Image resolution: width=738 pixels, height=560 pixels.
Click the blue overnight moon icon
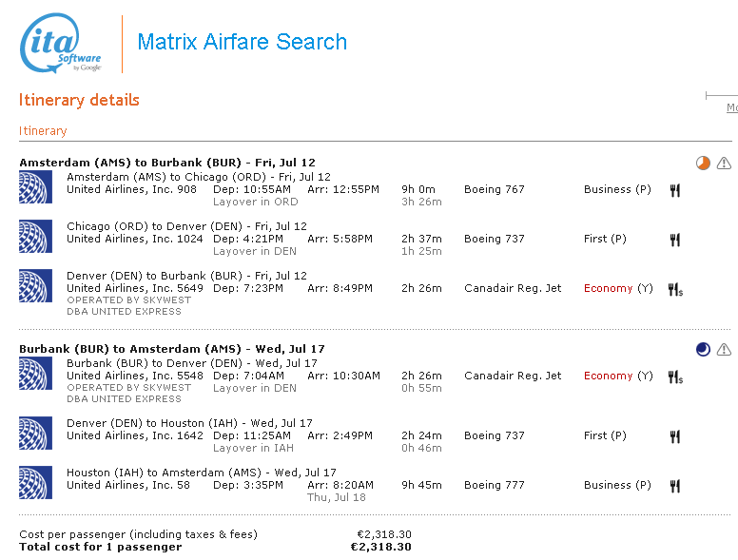[703, 350]
